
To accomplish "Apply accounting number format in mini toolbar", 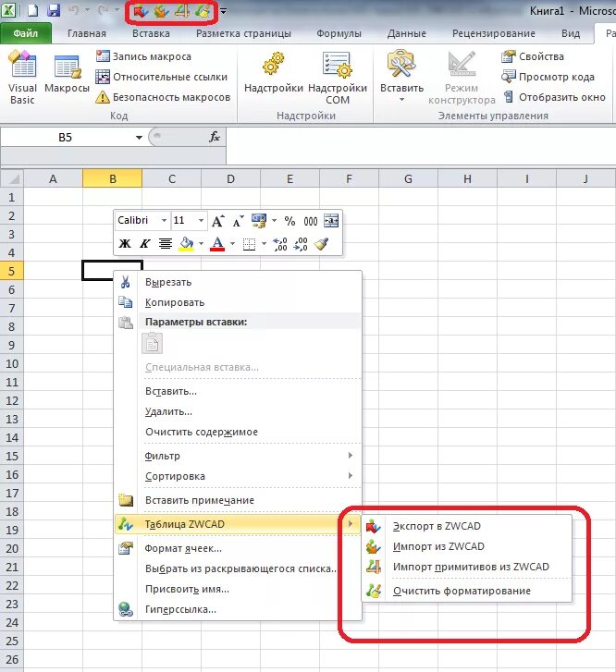I will coord(259,221).
